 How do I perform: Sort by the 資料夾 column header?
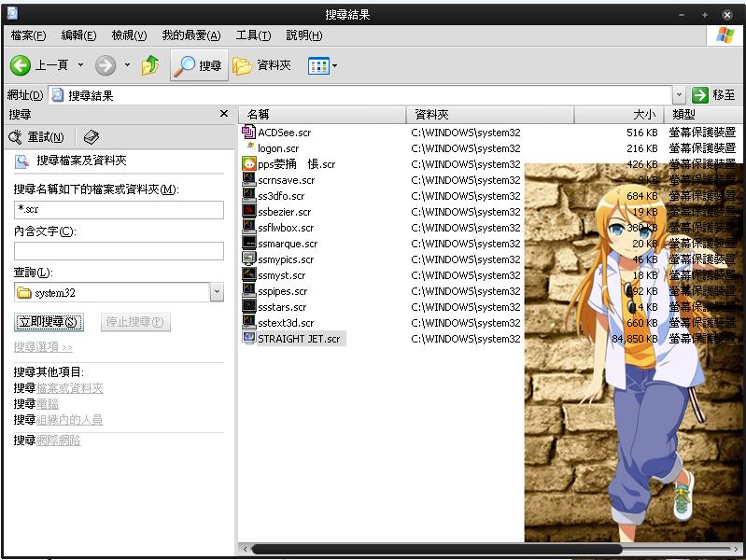click(x=490, y=115)
